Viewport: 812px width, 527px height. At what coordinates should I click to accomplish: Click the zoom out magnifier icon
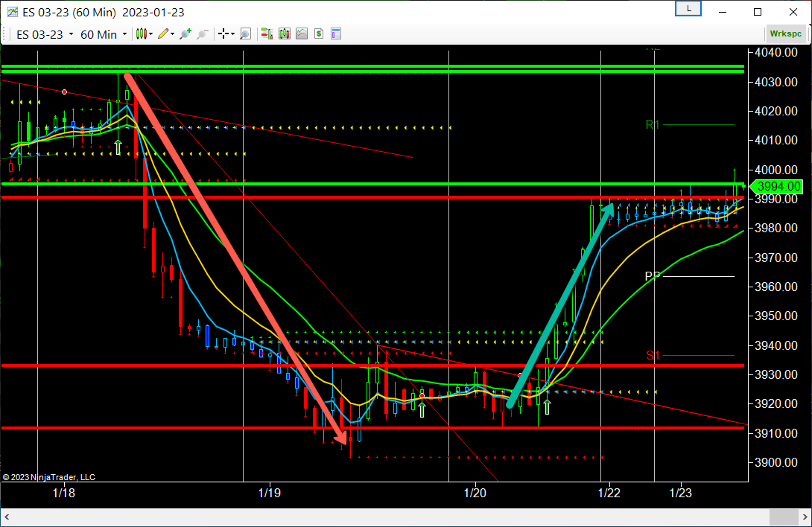click(203, 34)
